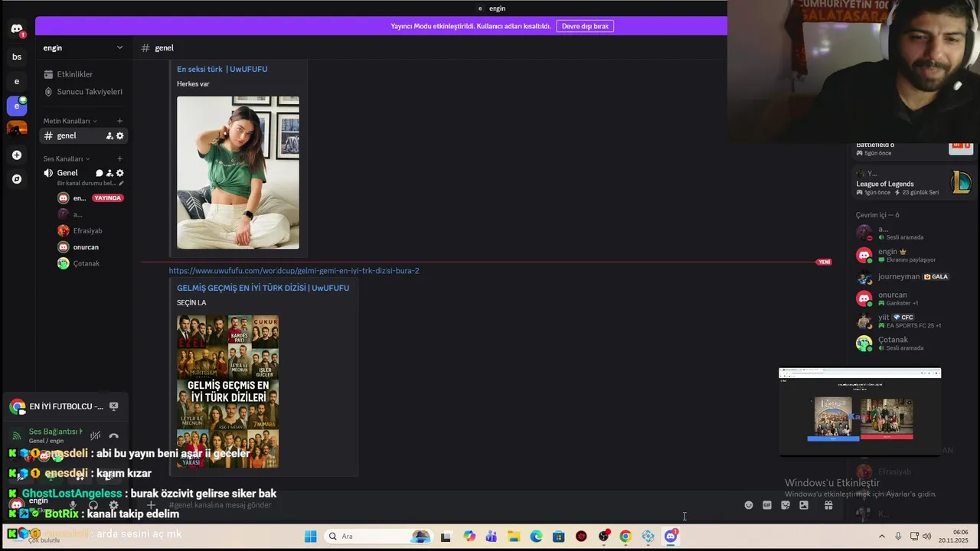The width and height of the screenshot is (980, 551).
Task: Collapse Ses Kanalları category
Action: [x=67, y=158]
